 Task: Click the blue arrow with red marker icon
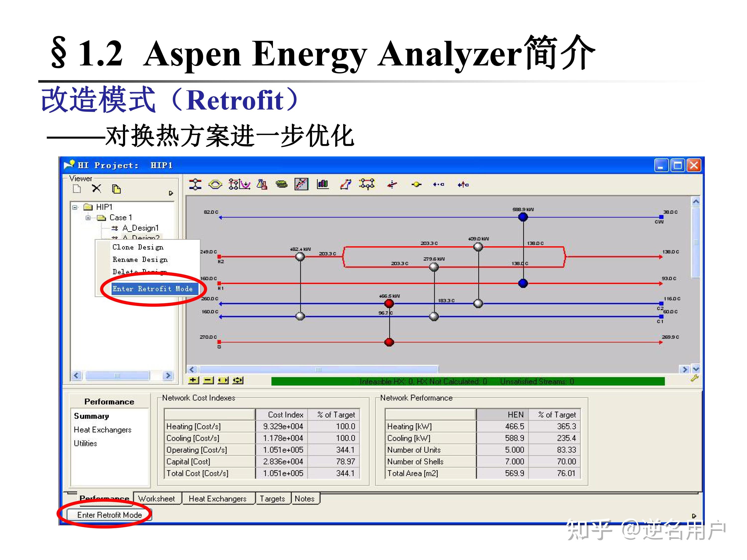pos(463,185)
